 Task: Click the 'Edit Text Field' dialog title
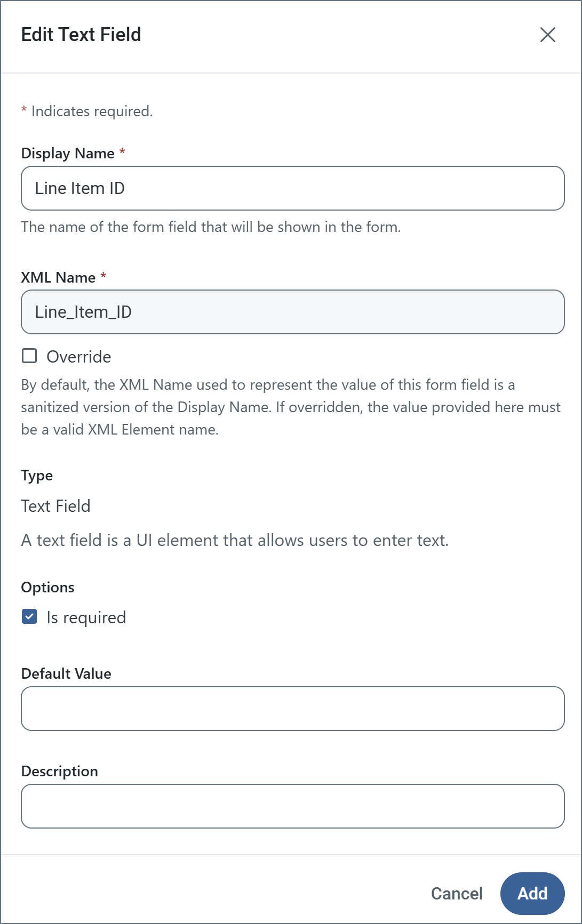(x=81, y=35)
